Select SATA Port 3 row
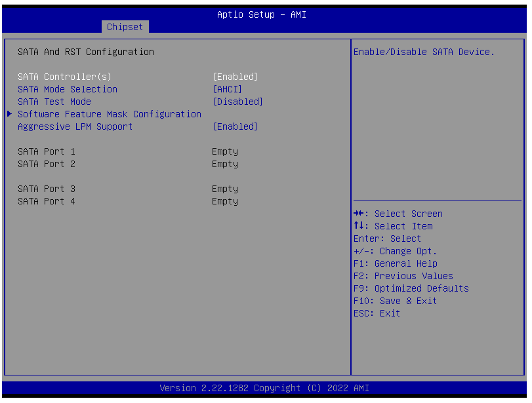The width and height of the screenshot is (532, 403). tap(46, 189)
